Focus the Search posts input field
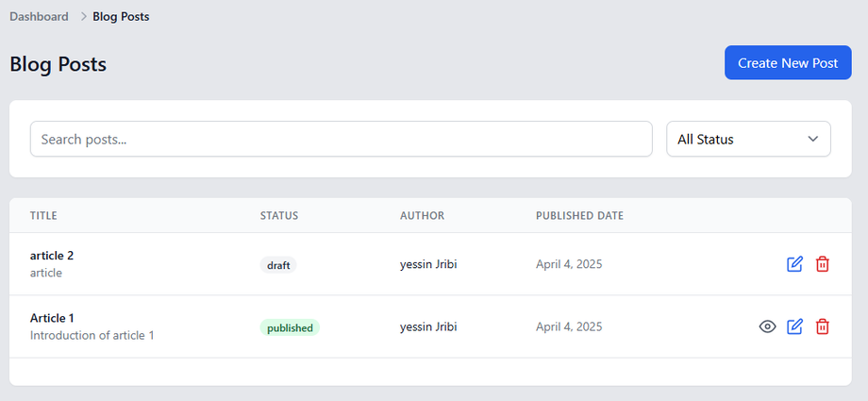 coord(341,139)
